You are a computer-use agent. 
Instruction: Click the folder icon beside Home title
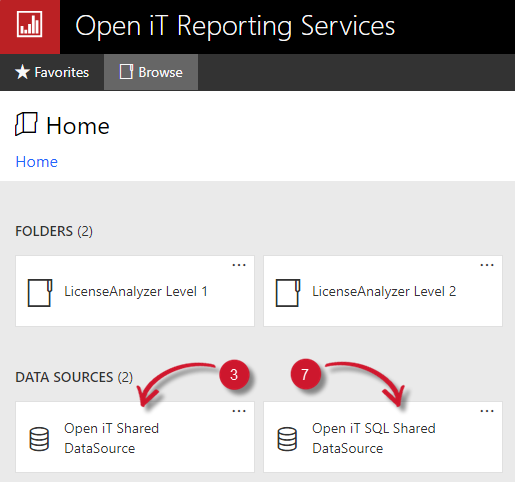click(26, 124)
